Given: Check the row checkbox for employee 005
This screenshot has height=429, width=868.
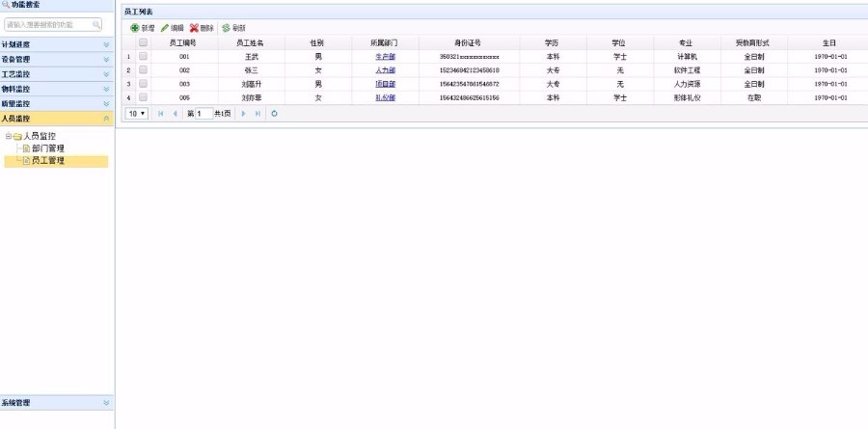Looking at the screenshot, I should click(144, 96).
